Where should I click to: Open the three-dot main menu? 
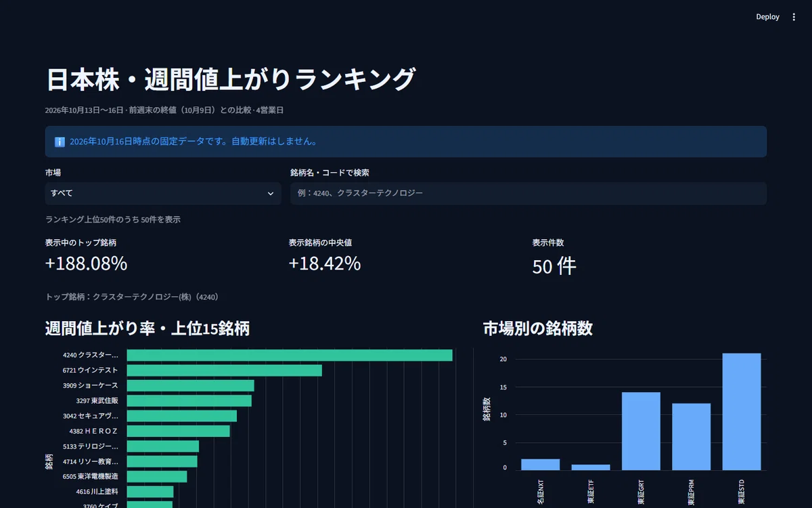(794, 17)
